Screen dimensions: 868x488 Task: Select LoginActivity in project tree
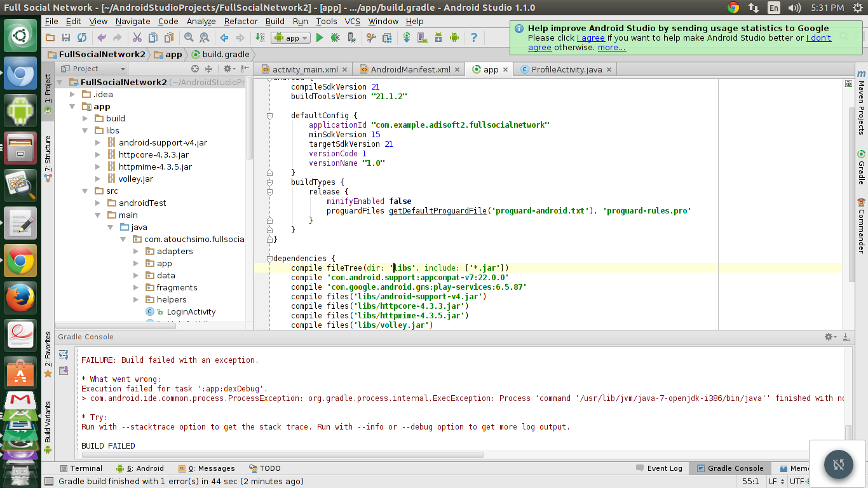click(191, 311)
